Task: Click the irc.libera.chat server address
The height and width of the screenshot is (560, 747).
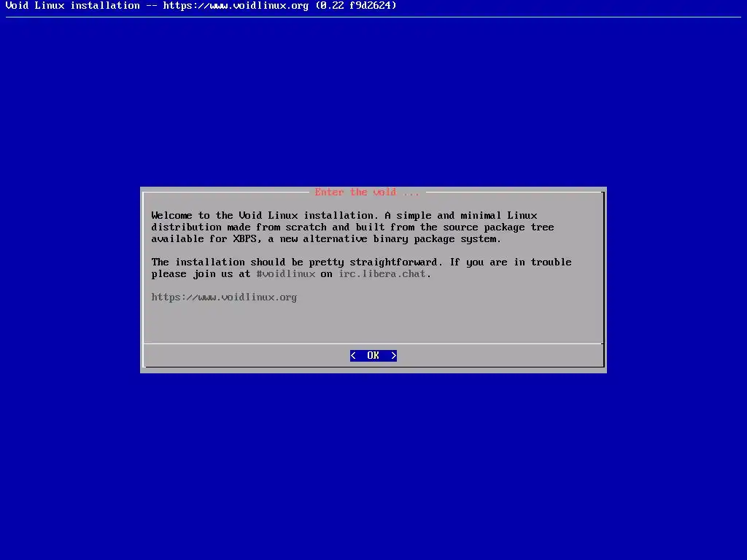Action: tap(382, 274)
